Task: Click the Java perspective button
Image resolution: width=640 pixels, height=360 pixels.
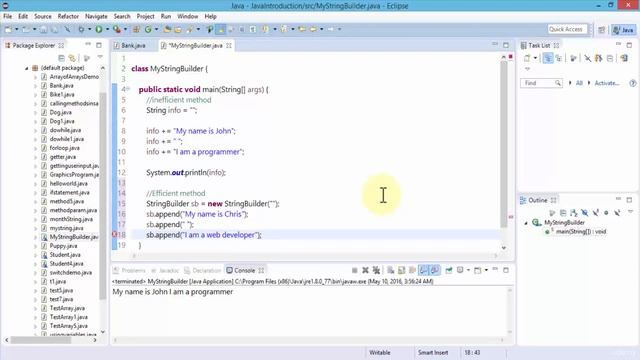Action: pyautogui.click(x=623, y=30)
